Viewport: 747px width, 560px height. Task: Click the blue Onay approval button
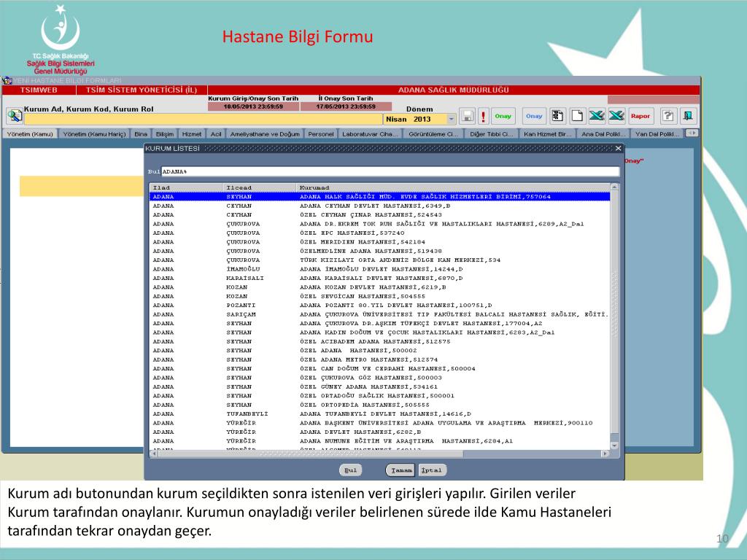[x=534, y=116]
